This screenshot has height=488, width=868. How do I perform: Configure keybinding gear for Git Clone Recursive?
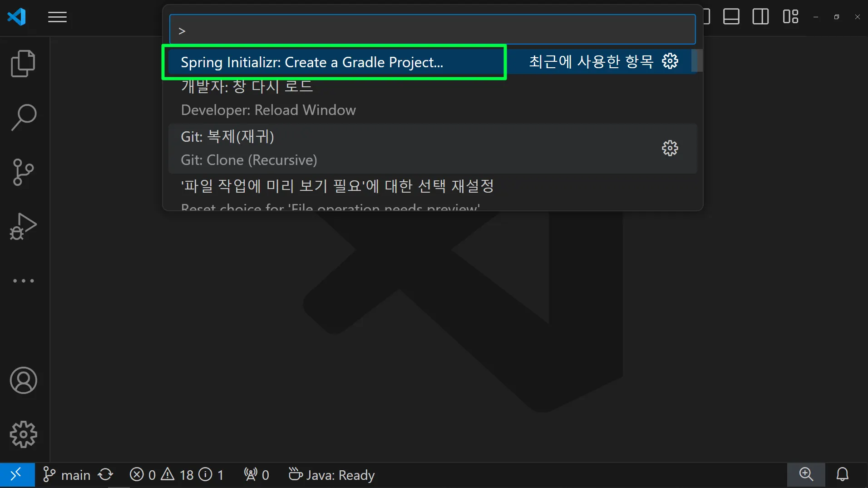point(670,148)
